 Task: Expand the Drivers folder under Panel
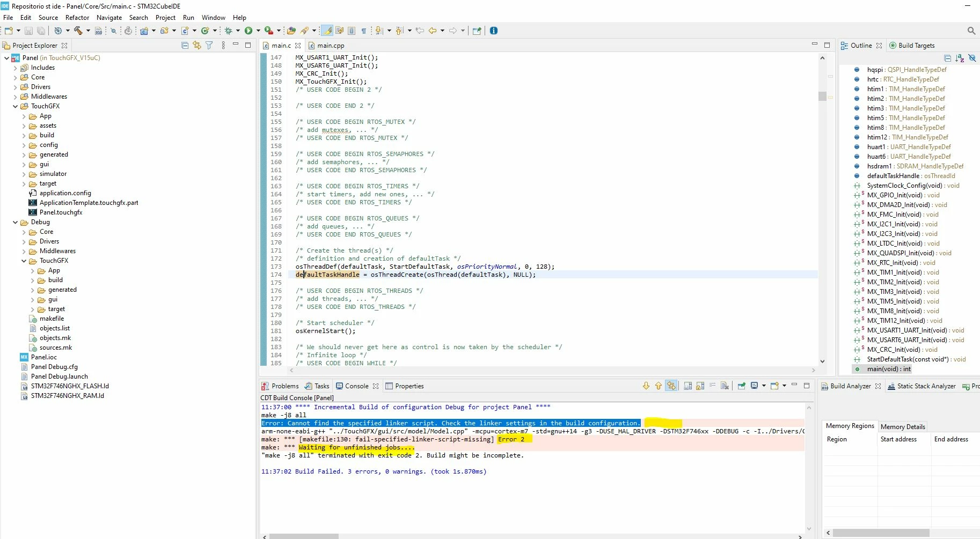coord(15,87)
